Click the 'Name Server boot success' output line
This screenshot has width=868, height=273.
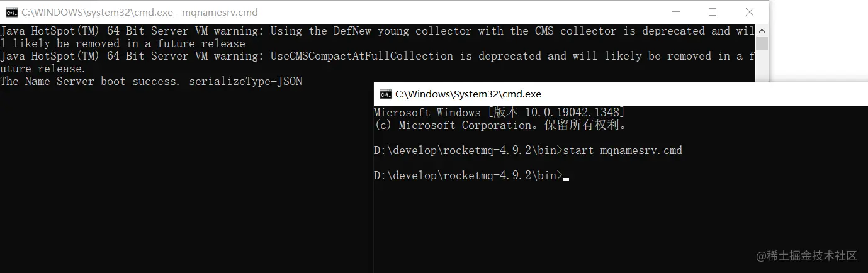coord(151,81)
